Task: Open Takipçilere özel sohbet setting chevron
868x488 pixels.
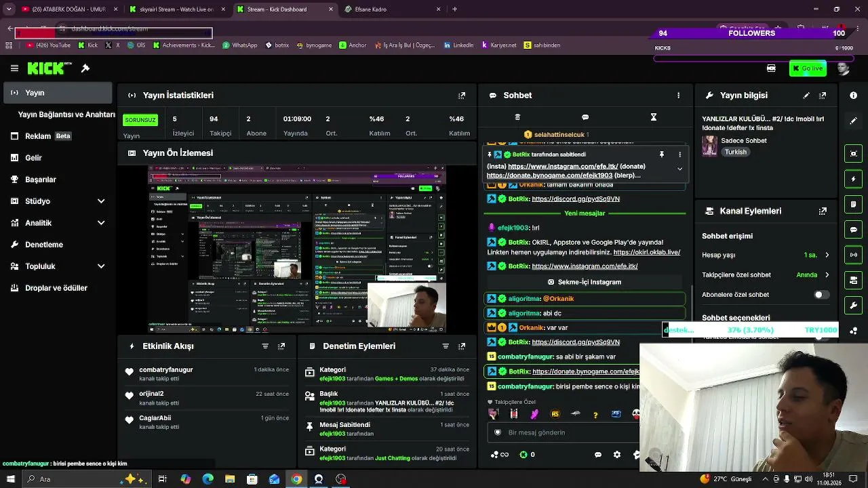Action: click(827, 275)
